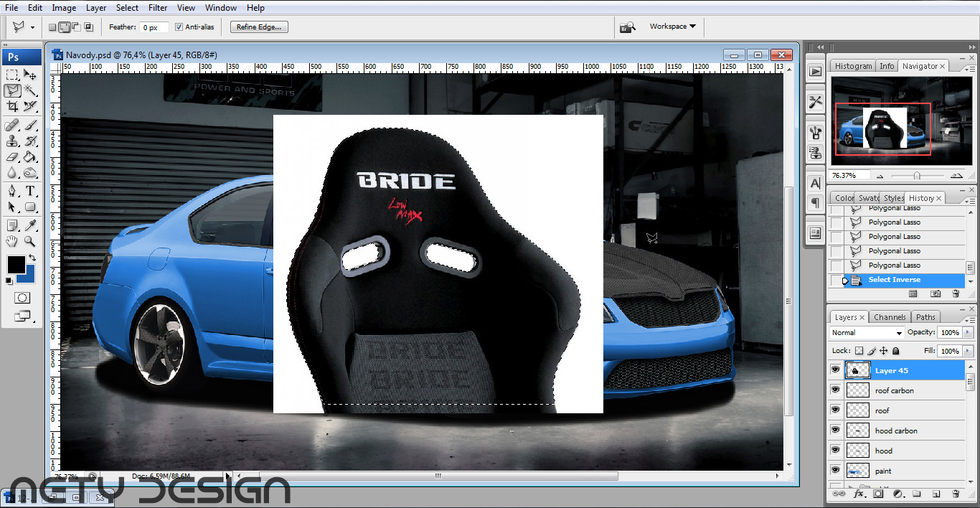Select the Move tool
The image size is (980, 508).
pyautogui.click(x=30, y=75)
